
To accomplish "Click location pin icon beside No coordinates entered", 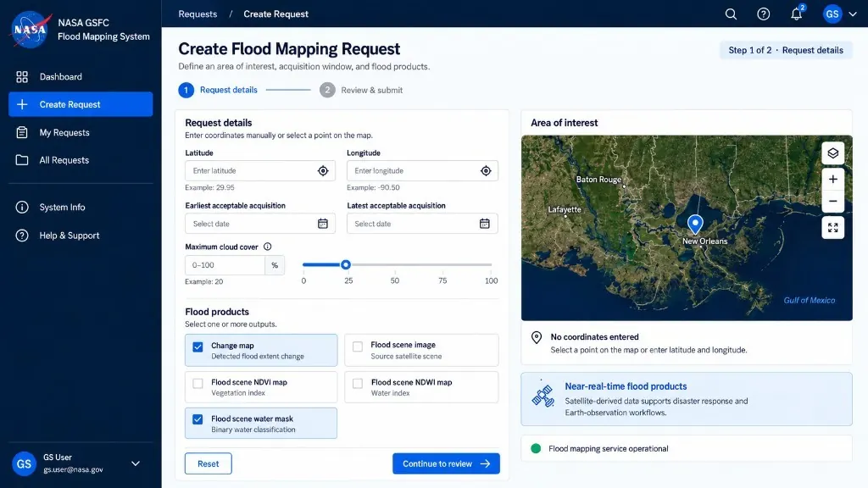I will point(537,337).
